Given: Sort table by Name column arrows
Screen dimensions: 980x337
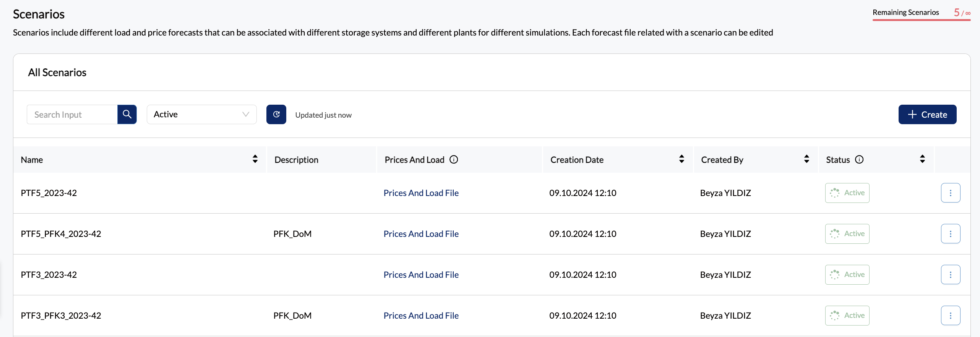Looking at the screenshot, I should 255,159.
